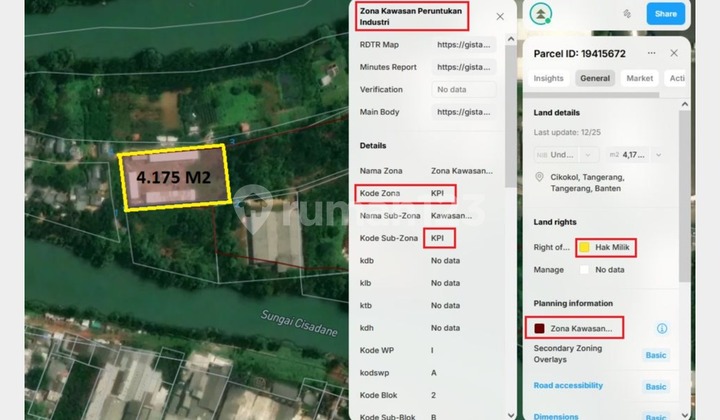Switch to the General tab
The width and height of the screenshot is (720, 420).
(x=595, y=78)
